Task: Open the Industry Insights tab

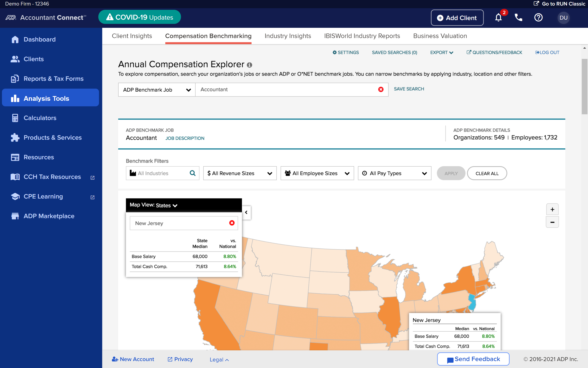Action: 288,36
